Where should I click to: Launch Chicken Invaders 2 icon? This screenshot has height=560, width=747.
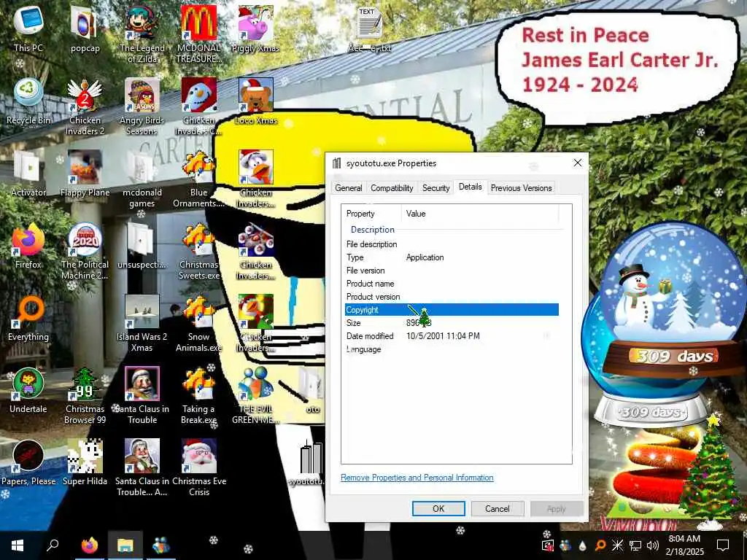pyautogui.click(x=85, y=106)
